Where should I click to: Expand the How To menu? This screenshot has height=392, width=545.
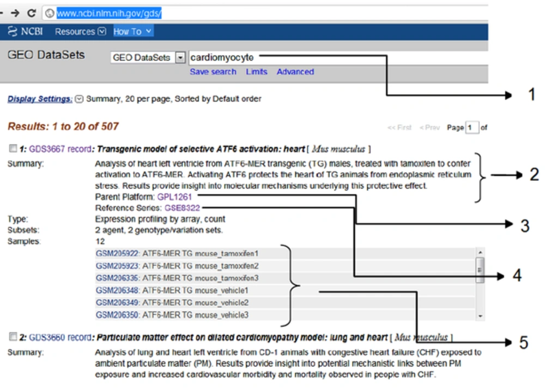coord(132,32)
